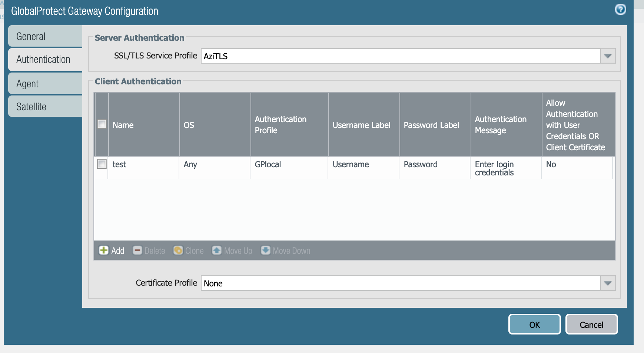Click the SSL/TLS Service Profile field showing AziTLS
The image size is (644, 353).
click(x=400, y=56)
